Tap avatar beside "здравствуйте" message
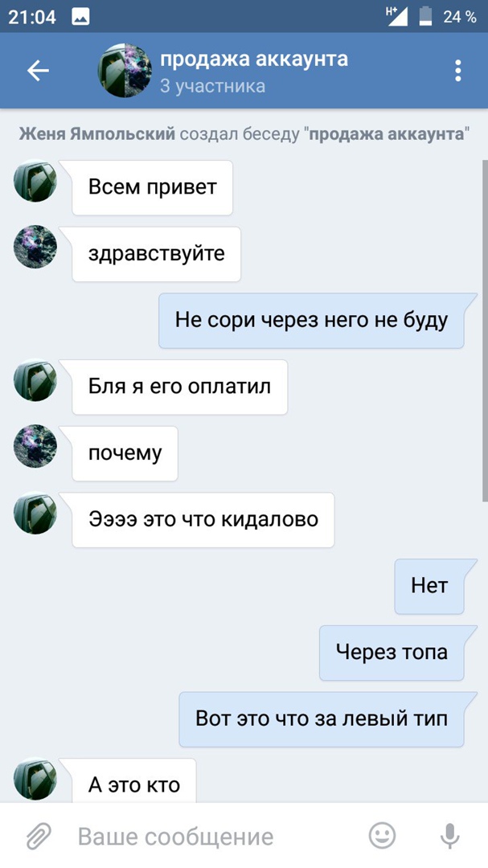Viewport: 488px width, 868px height. tap(35, 247)
